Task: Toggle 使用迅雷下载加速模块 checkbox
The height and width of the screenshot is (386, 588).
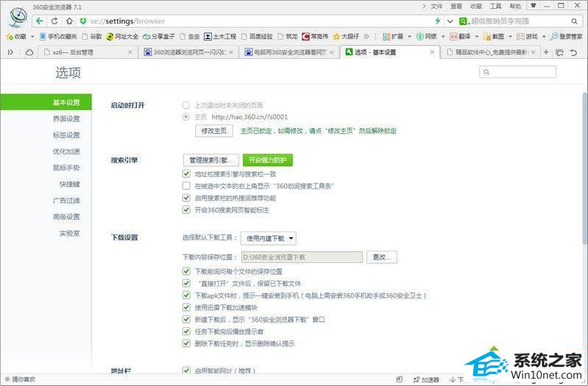Action: [186, 307]
